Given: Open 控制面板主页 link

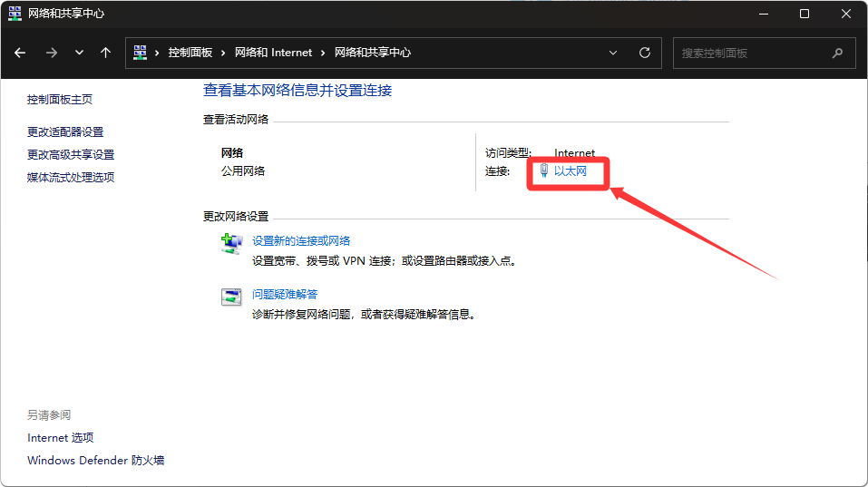Looking at the screenshot, I should 60,100.
